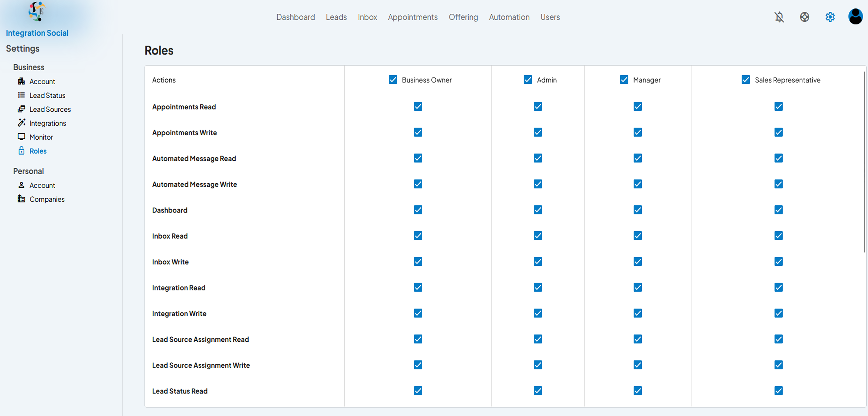Open the Leads navigation tab
Screen dimensions: 868x416
tap(336, 17)
